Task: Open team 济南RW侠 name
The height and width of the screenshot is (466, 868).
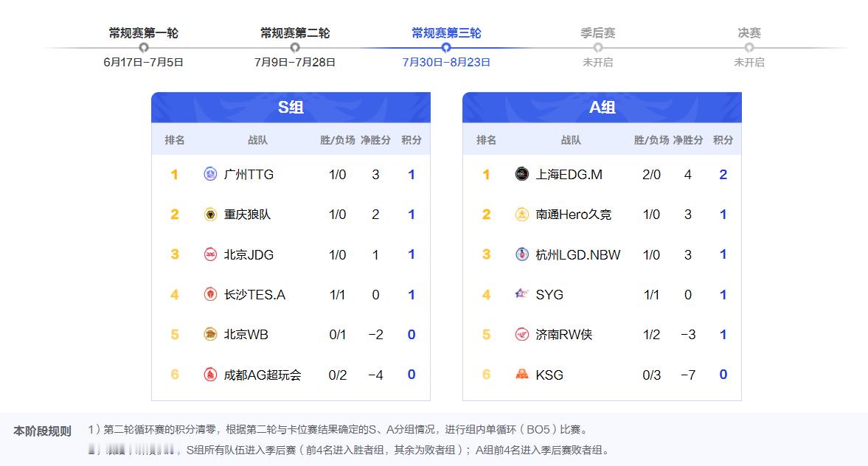Action: pos(564,334)
